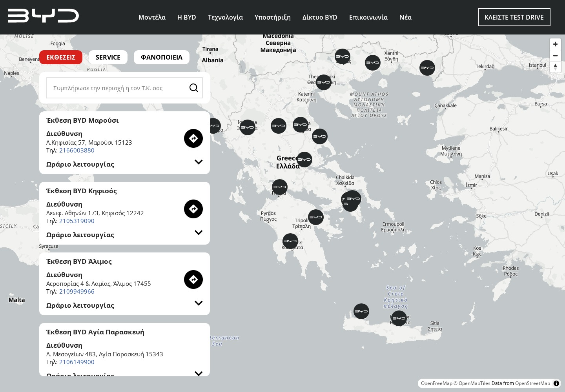Expand Ωράριο λειτουργίας for Κηφισός
Screen dimensions: 565x392
199,232
